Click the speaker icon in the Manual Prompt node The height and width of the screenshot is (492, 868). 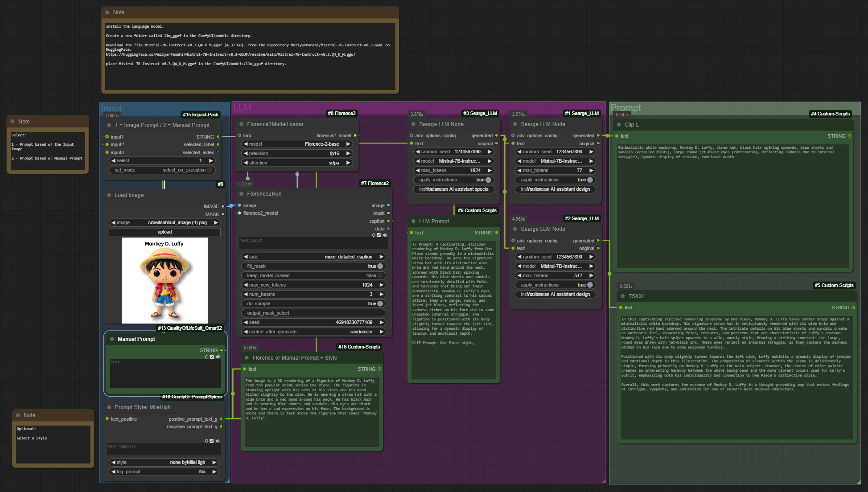[x=218, y=357]
